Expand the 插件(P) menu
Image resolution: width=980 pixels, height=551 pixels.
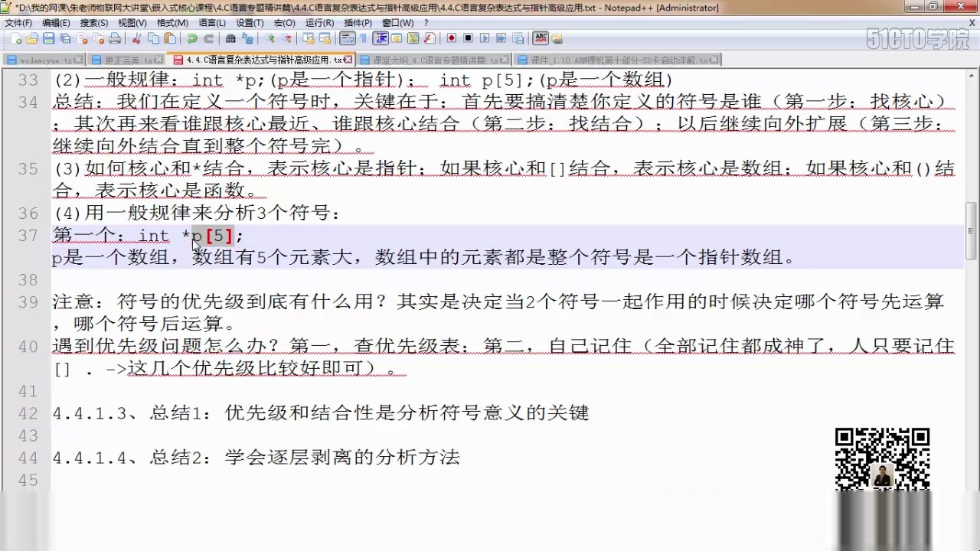[x=358, y=23]
